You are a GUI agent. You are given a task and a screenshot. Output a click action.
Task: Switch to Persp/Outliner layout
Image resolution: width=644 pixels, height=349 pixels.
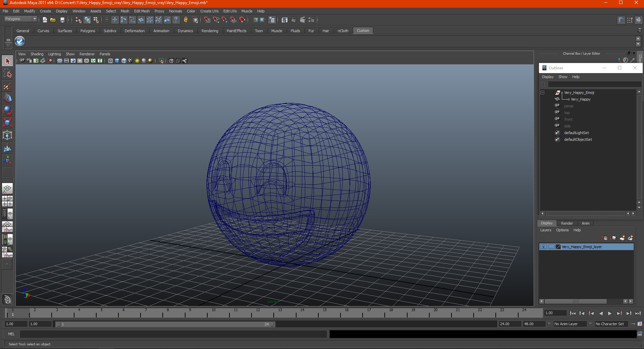pos(7,214)
